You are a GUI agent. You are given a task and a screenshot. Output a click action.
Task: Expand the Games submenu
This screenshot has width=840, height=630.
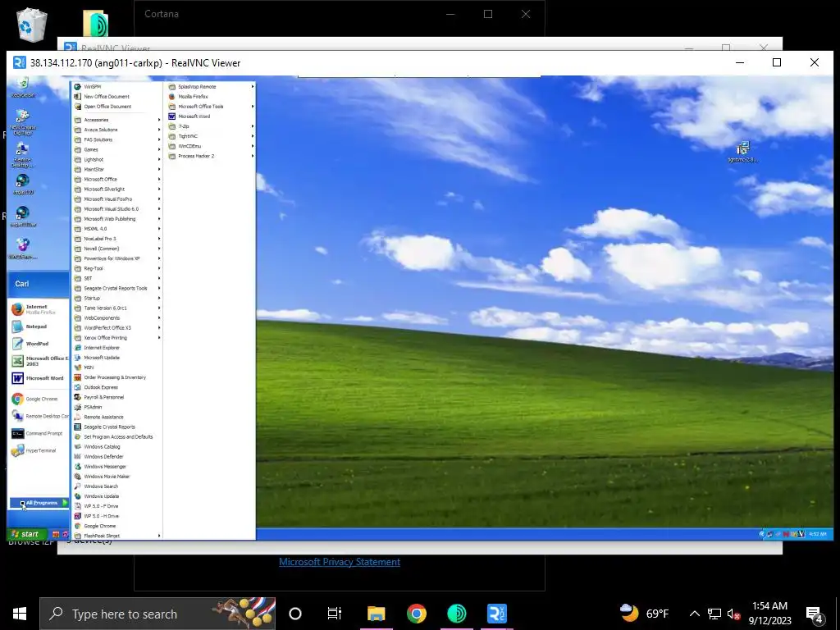117,149
